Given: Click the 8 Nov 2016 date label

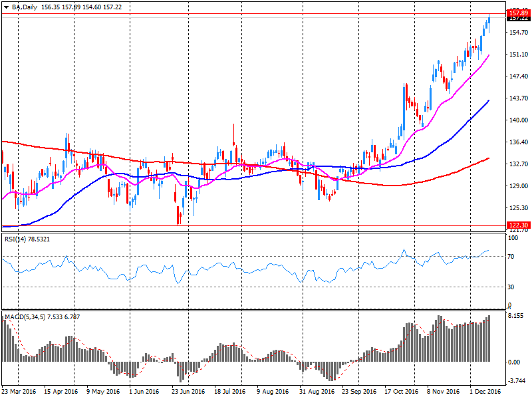Looking at the screenshot, I should point(443,392).
